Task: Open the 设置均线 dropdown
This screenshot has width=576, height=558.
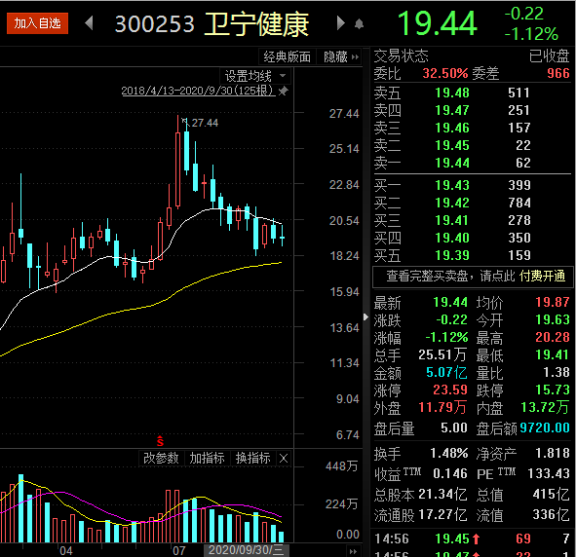Action: tap(255, 76)
